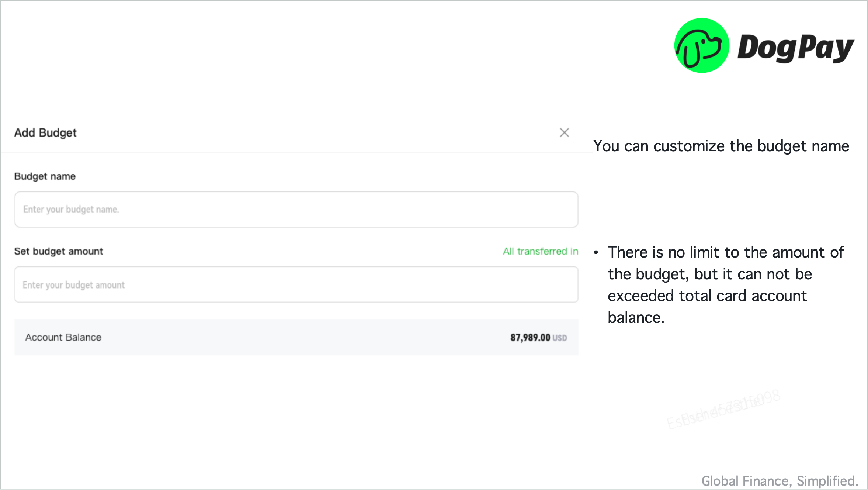Click the Enter your budget name placeholder
The image size is (868, 490).
71,210
